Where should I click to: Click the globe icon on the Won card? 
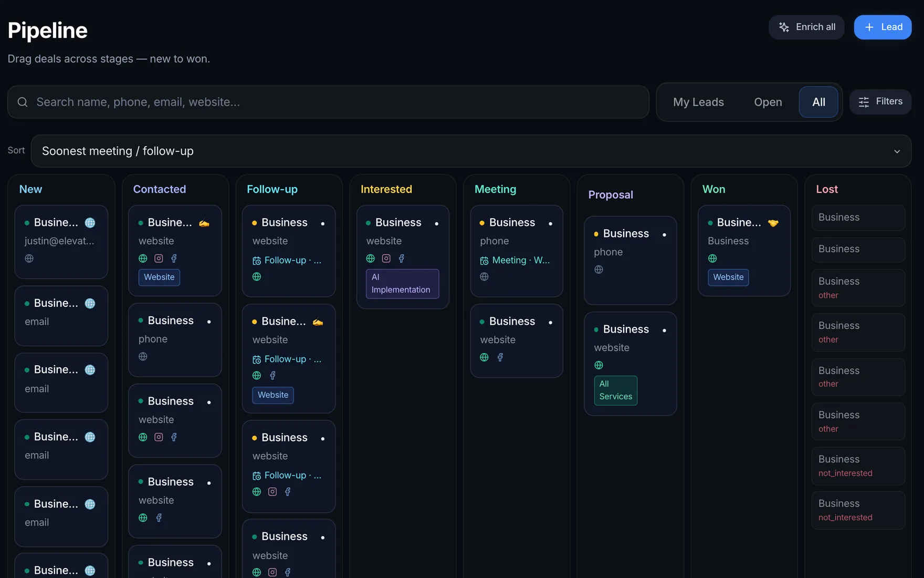[712, 258]
